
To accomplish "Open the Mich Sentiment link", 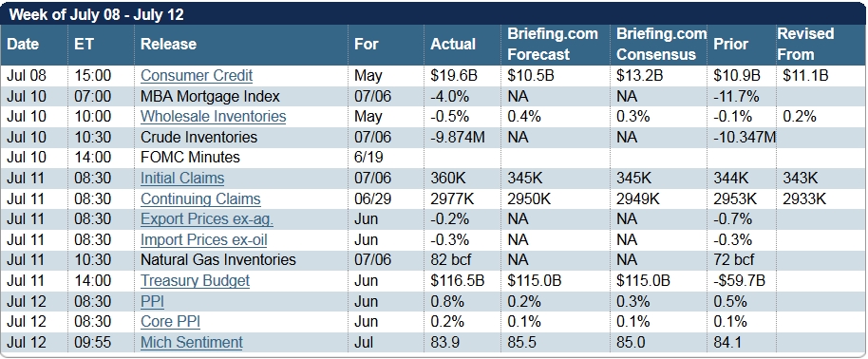I will [192, 342].
